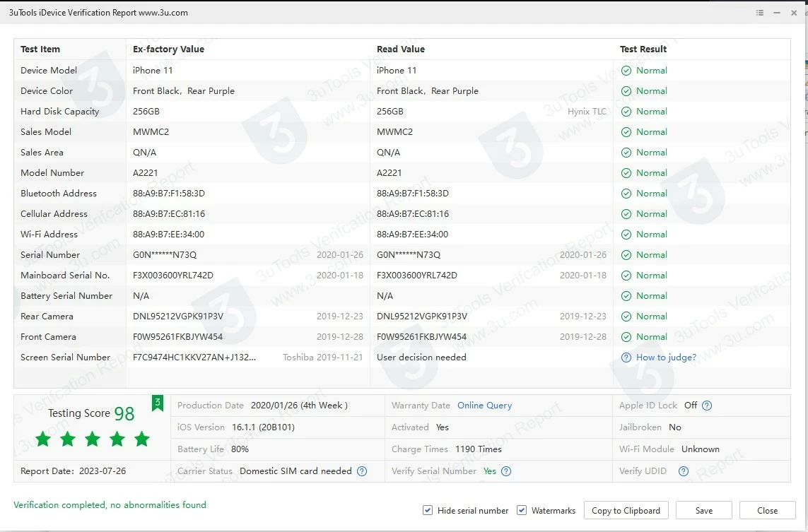Click Domestic SIM card needed text

(x=295, y=471)
